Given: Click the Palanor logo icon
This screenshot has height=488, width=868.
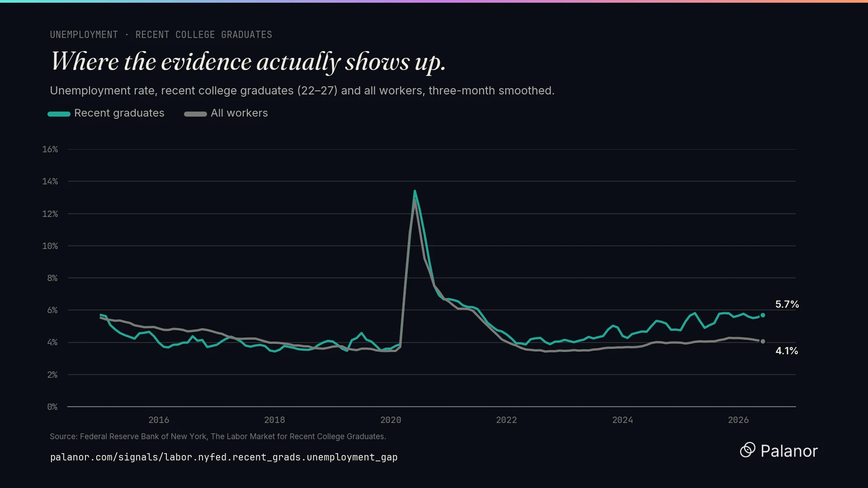Looking at the screenshot, I should coord(748,450).
